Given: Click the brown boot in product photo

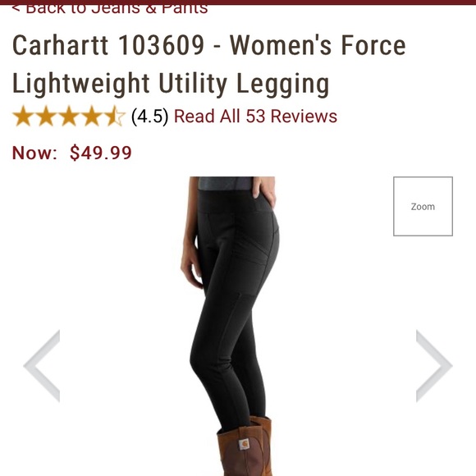Looking at the screenshot, I should point(245,448).
